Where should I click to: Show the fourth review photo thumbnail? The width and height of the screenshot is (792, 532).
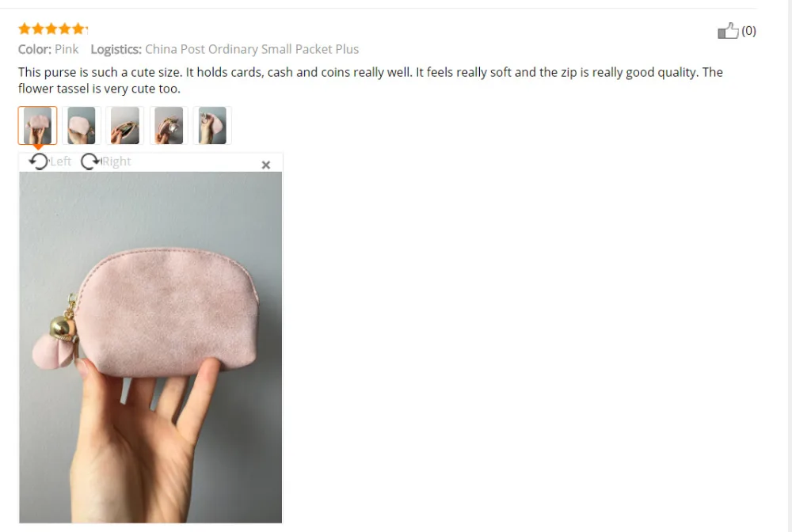pyautogui.click(x=169, y=126)
